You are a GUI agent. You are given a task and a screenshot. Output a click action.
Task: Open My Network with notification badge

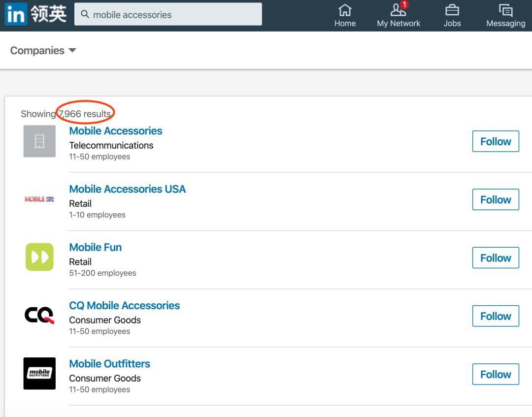click(398, 10)
